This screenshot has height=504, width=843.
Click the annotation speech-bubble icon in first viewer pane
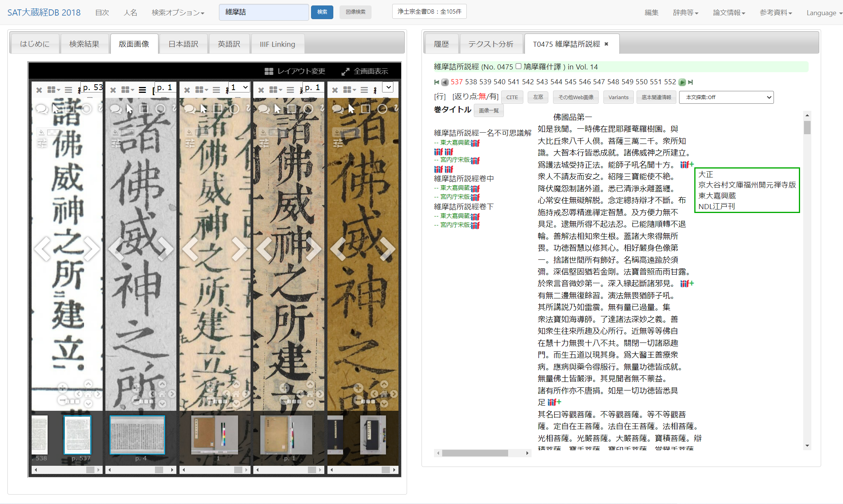pos(41,109)
